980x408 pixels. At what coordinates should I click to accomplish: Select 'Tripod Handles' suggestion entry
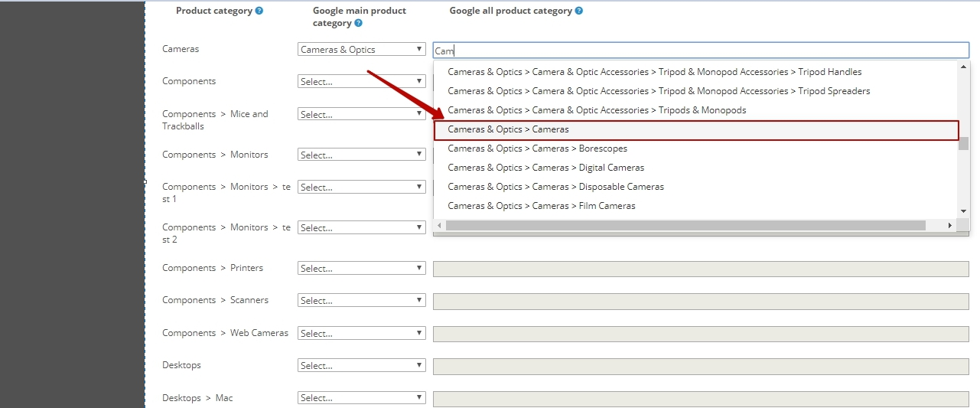654,72
